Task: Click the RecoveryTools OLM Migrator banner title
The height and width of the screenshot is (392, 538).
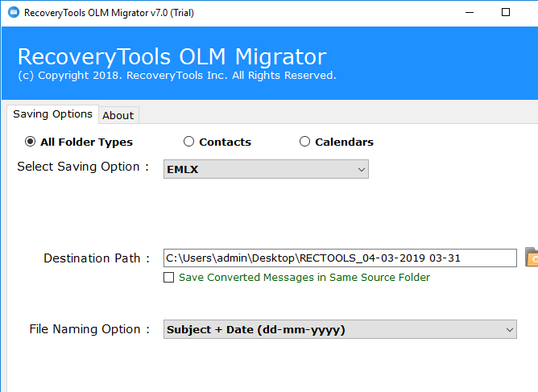Action: [x=172, y=56]
